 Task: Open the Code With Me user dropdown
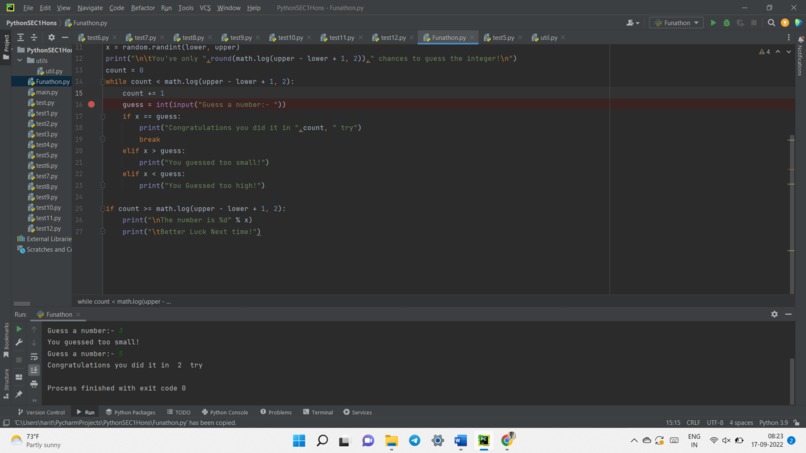633,23
